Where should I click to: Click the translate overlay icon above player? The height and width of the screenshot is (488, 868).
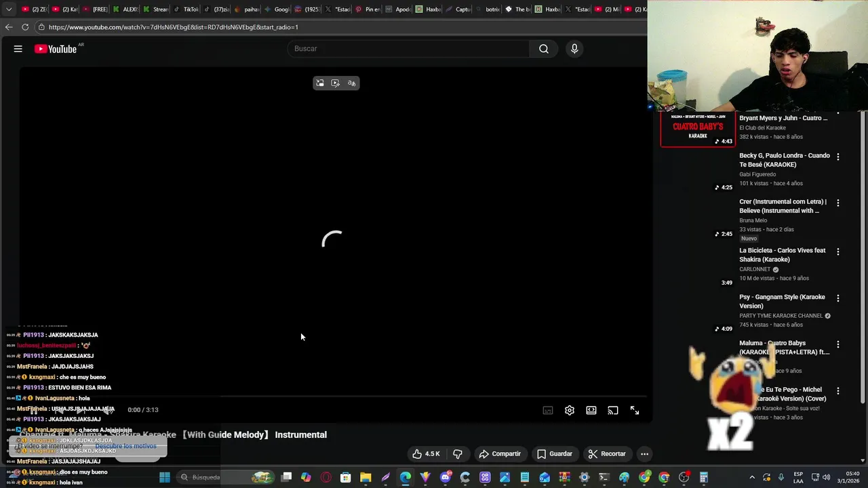point(351,83)
